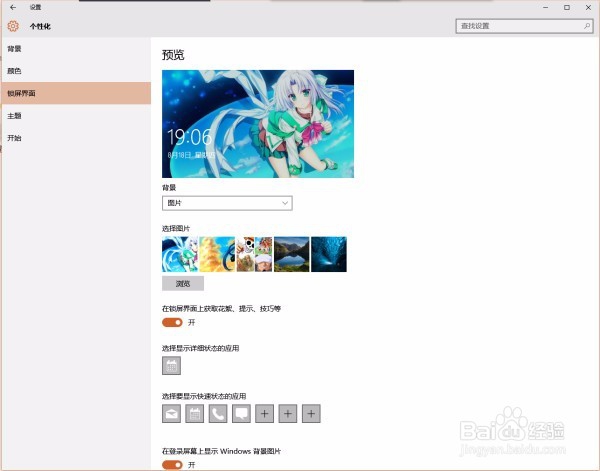The image size is (600, 471).
Task: Choose the anime girl picture thumbnail
Action: pos(180,254)
